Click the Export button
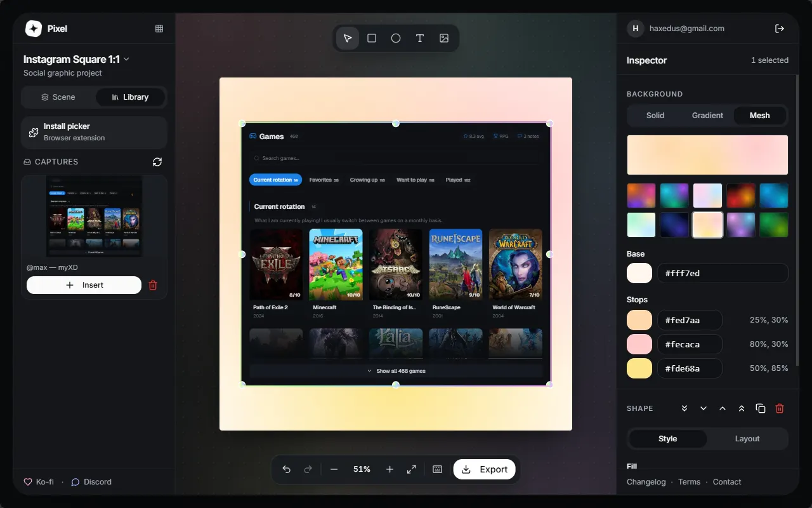Screen dimensions: 812x508 [x=485, y=469]
